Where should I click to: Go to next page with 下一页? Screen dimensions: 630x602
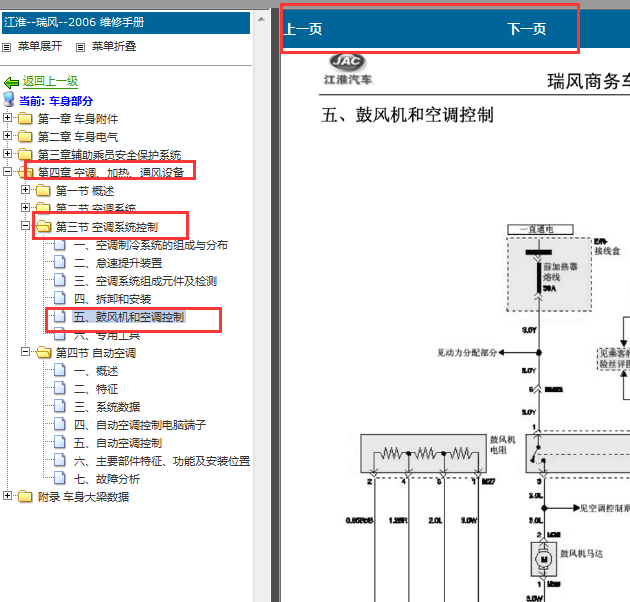(526, 29)
